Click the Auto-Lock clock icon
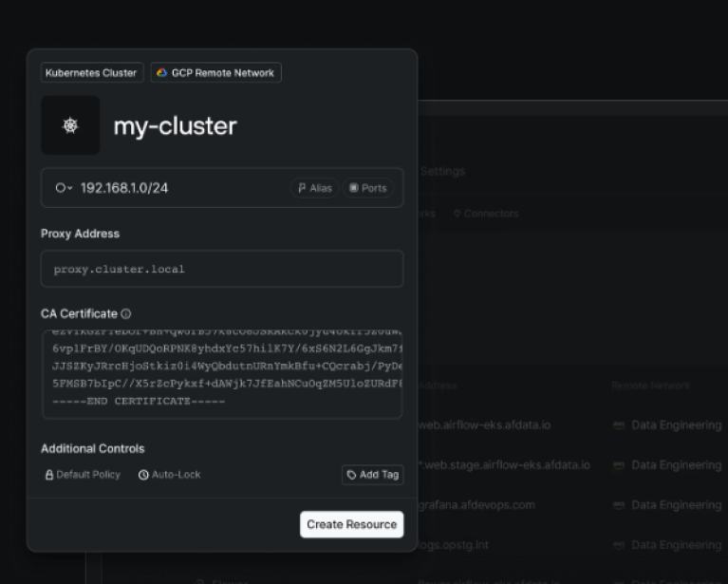The height and width of the screenshot is (584, 728). click(143, 475)
